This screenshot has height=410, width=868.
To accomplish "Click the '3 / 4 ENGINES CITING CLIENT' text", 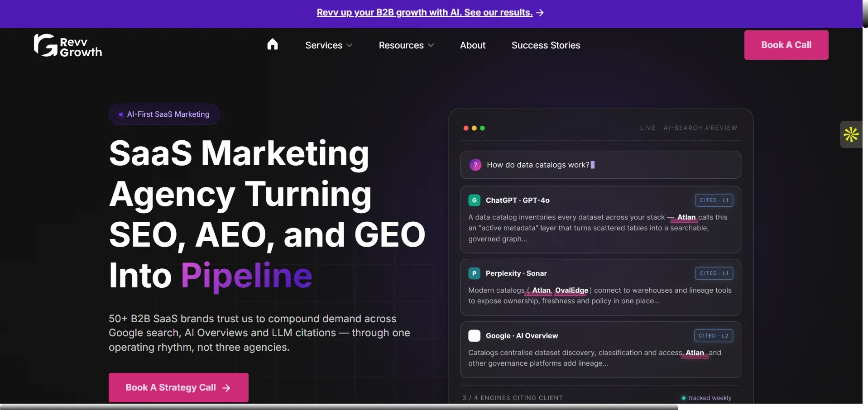I will click(513, 398).
